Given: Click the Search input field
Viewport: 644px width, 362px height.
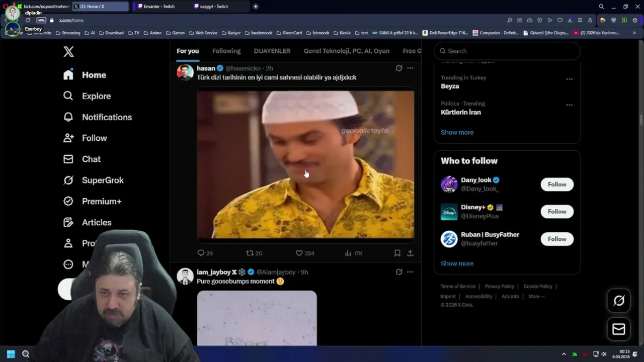Looking at the screenshot, I should click(507, 51).
